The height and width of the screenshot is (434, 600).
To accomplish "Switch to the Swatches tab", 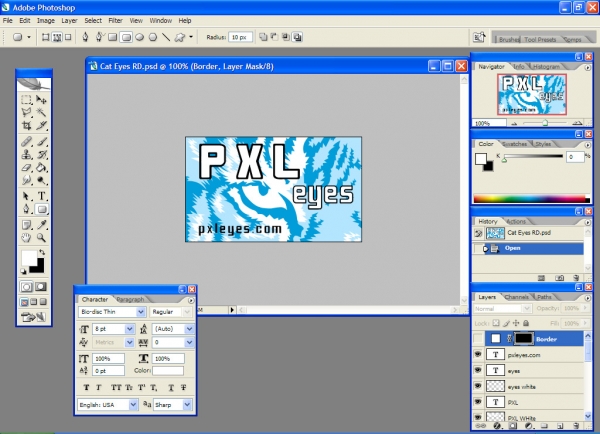I will (514, 144).
